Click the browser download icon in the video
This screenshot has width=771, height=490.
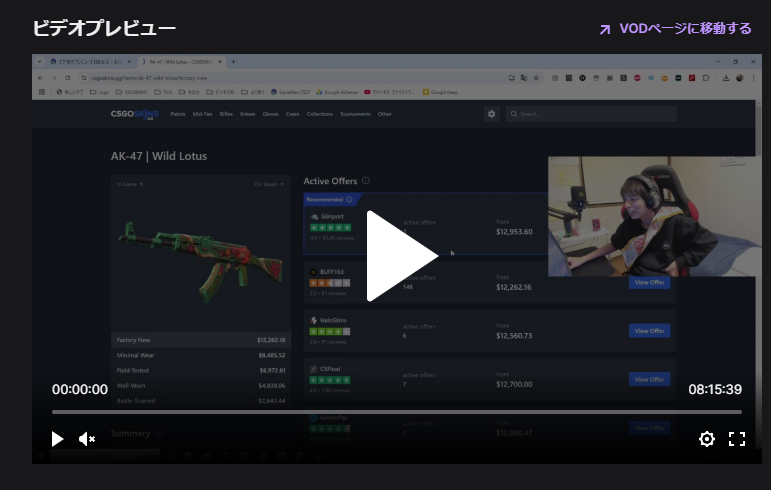(x=726, y=78)
